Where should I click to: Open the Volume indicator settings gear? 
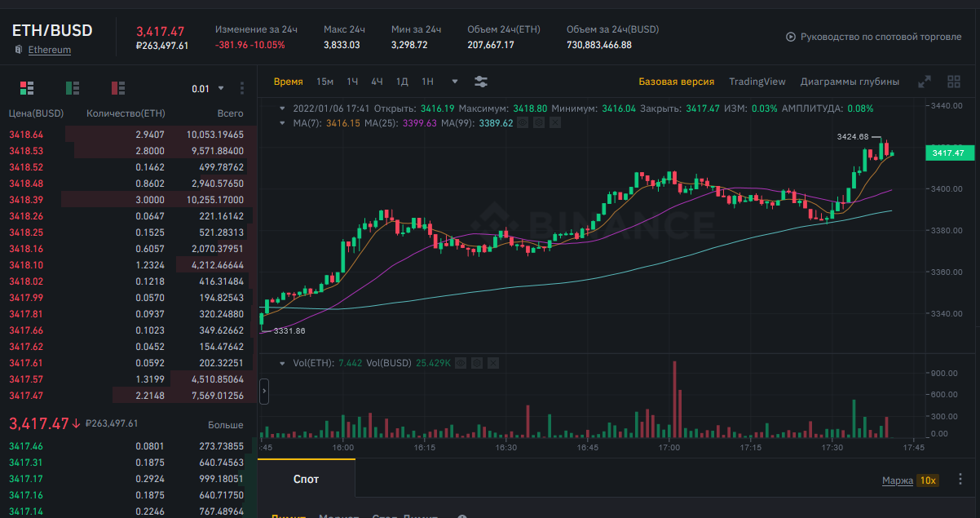tap(477, 362)
